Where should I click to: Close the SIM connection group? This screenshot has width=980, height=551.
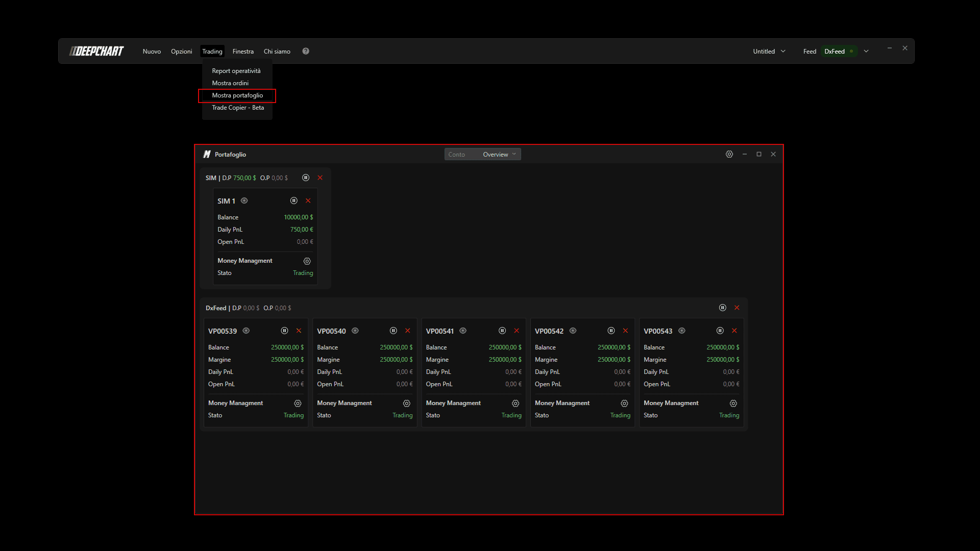(x=320, y=178)
